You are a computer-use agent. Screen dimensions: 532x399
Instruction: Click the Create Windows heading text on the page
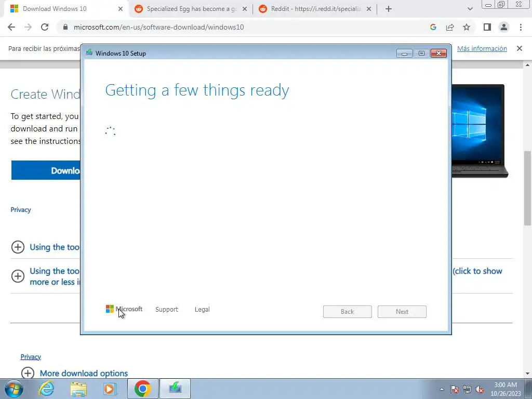click(45, 94)
